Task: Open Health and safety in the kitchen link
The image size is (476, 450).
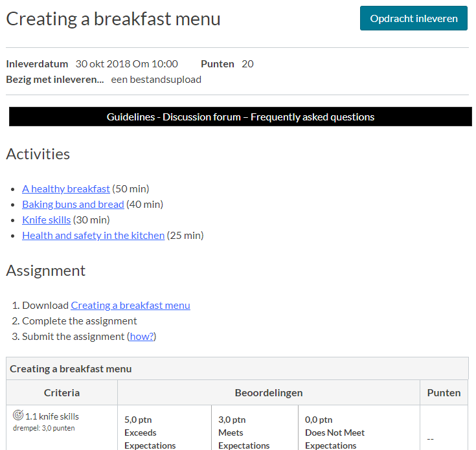Action: tap(93, 235)
